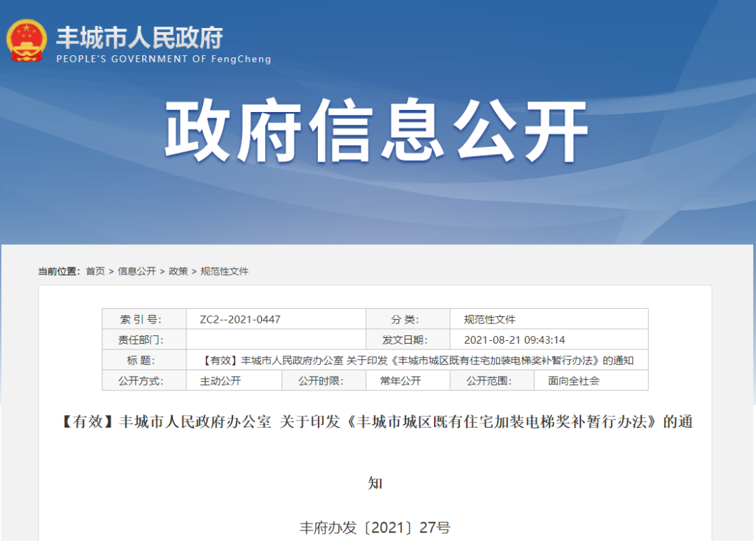756x541 pixels.
Task: Click the 责任部门 table cell
Action: point(144,339)
